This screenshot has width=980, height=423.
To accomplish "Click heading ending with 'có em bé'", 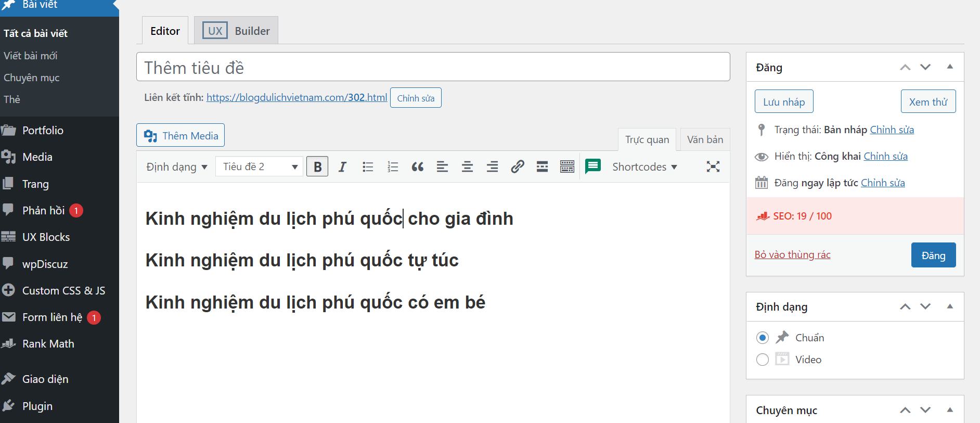I will coord(315,302).
